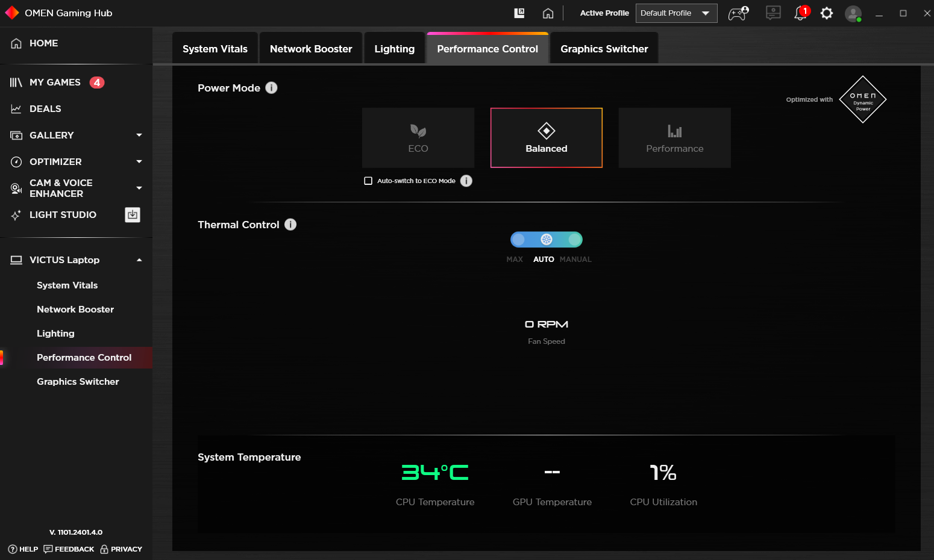Click the My Games badge showing 4
This screenshot has width=934, height=560.
(97, 82)
